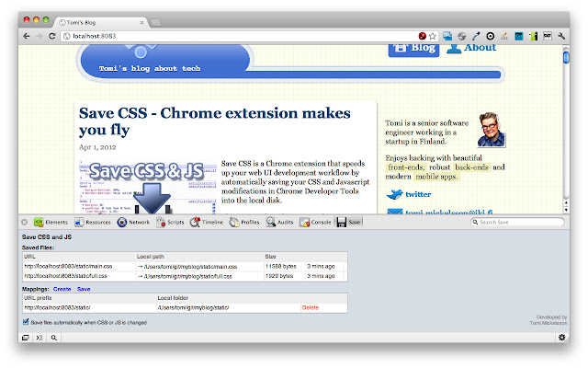Click main.css URL in saved files
This screenshot has height=368, width=588.
tap(68, 266)
